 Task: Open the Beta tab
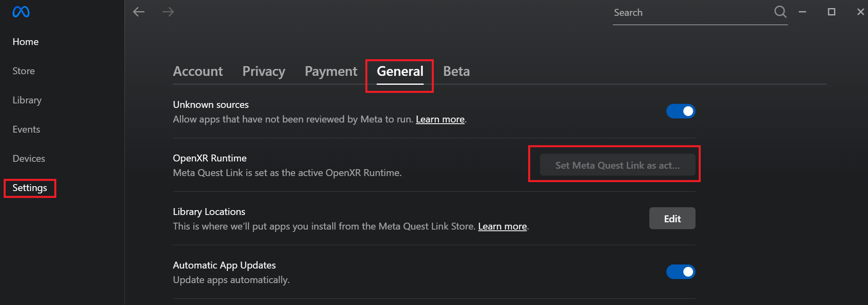[456, 71]
